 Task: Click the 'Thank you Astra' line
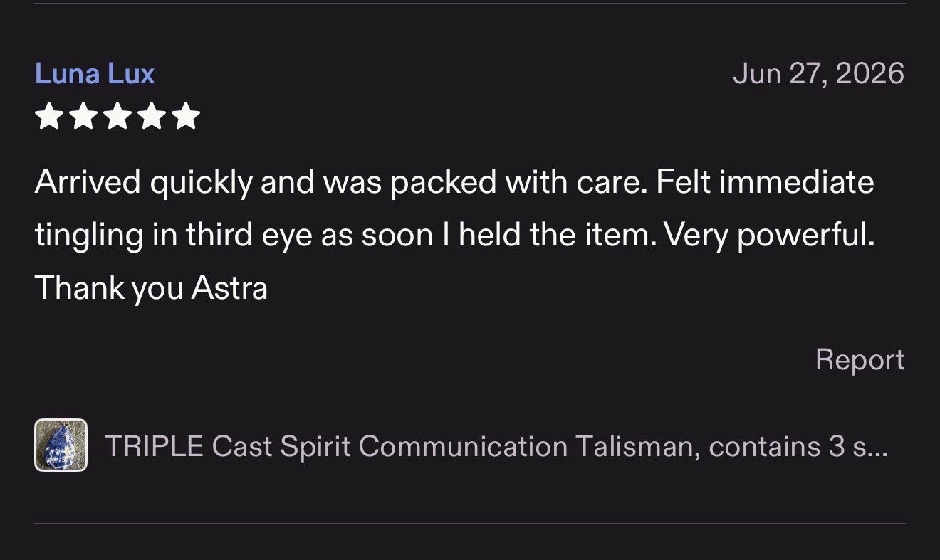pyautogui.click(x=151, y=288)
